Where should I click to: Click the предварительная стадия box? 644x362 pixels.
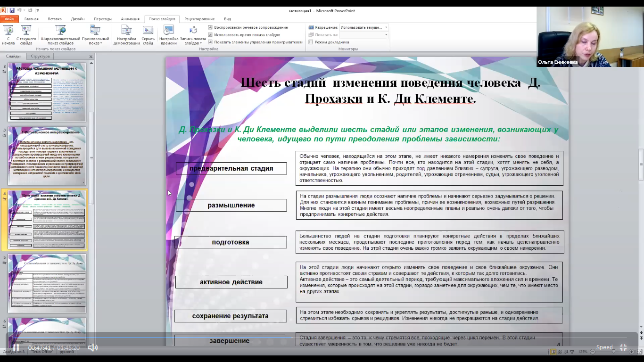(x=231, y=168)
